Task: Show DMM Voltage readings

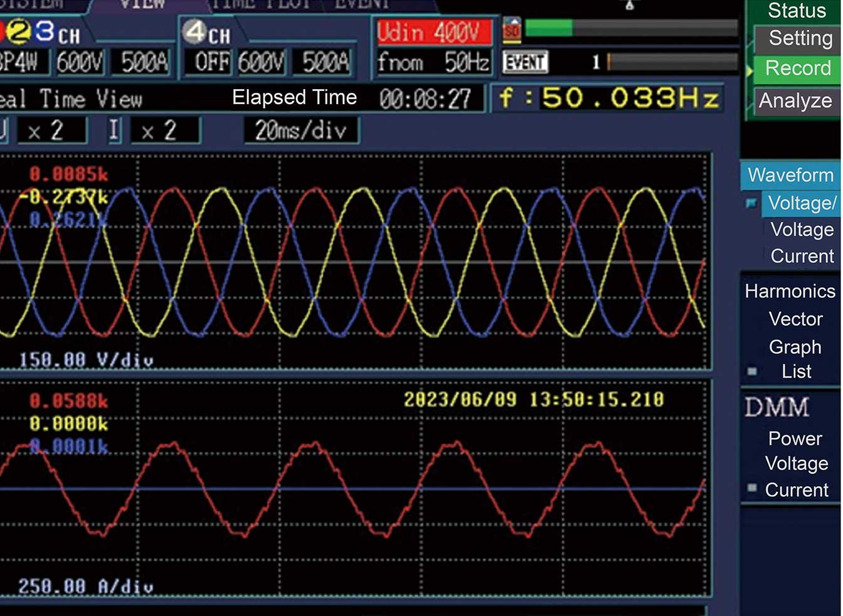Action: tap(797, 464)
